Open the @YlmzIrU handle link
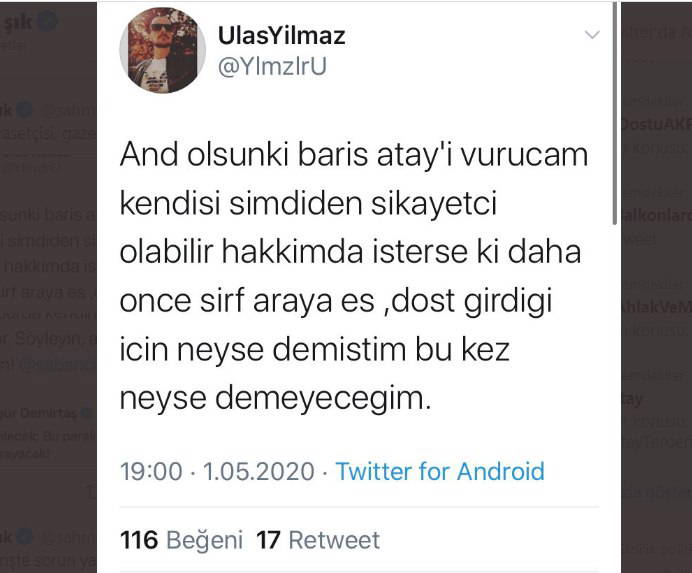 pyautogui.click(x=272, y=67)
